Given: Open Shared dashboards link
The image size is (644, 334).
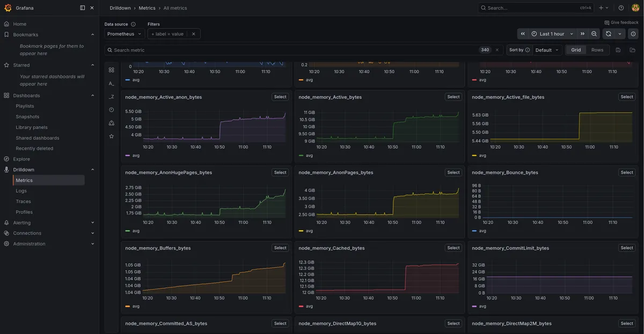Looking at the screenshot, I should [38, 138].
